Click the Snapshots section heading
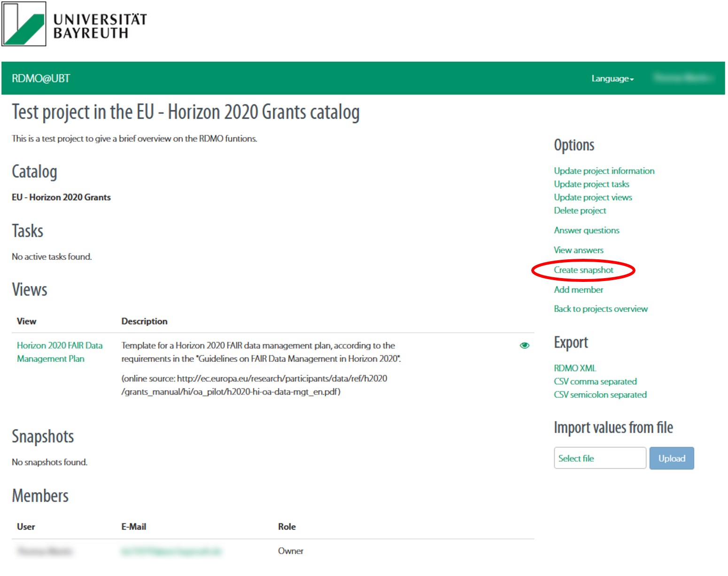This screenshot has height=576, width=728. pyautogui.click(x=43, y=437)
